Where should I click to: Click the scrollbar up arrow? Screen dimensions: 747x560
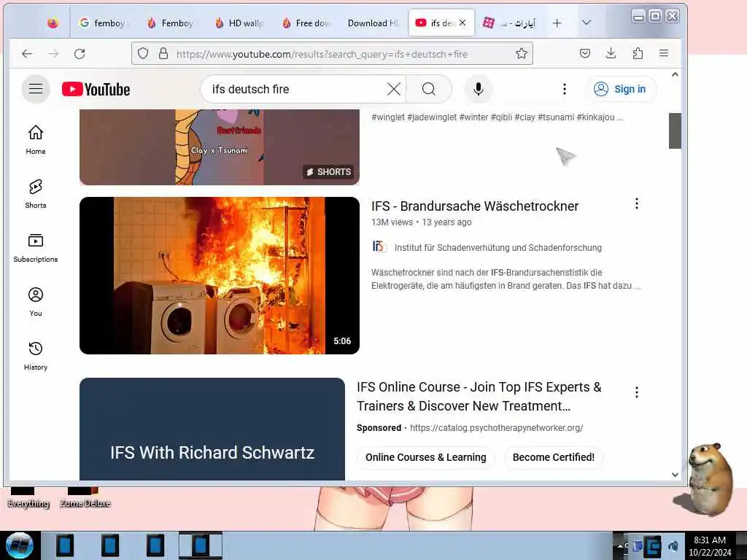coord(675,75)
